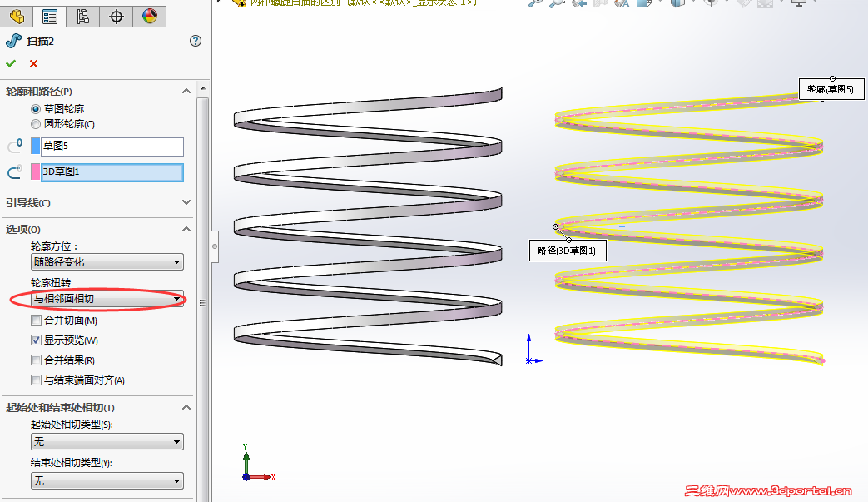Enable the 合并切面(M) checkbox

pos(36,320)
